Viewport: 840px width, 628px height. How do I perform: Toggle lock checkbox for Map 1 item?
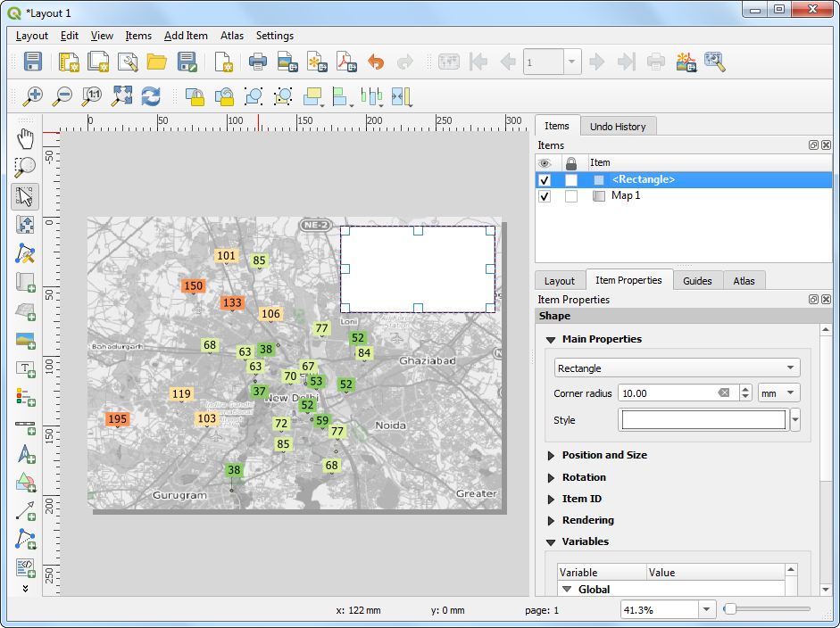571,196
